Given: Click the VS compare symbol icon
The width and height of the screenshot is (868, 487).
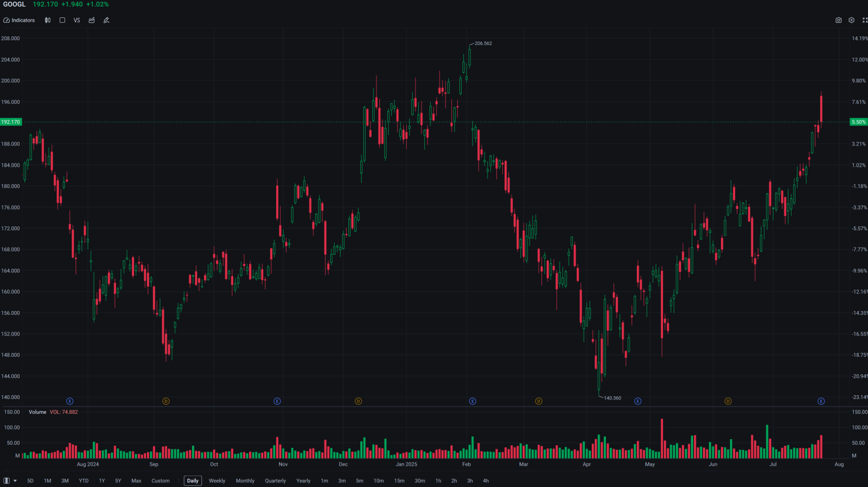Looking at the screenshot, I should pyautogui.click(x=76, y=20).
